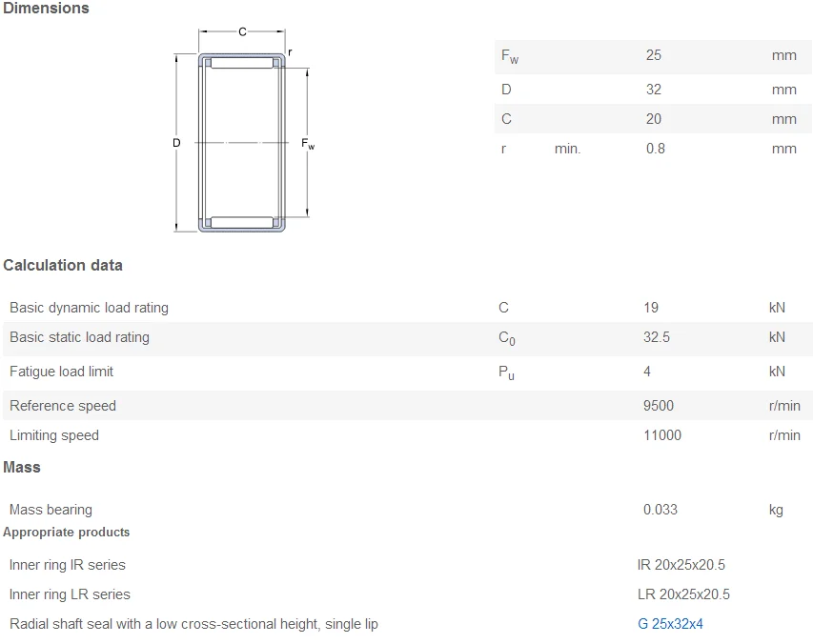Screen dimensions: 813x644
Task: Click the Mass section heading
Action: 22,467
